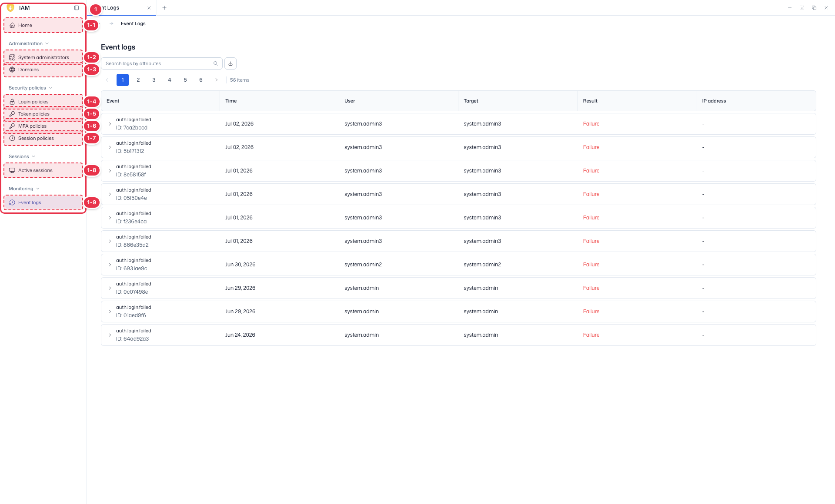Click the '56 items' count text
This screenshot has height=504, width=835.
point(240,80)
